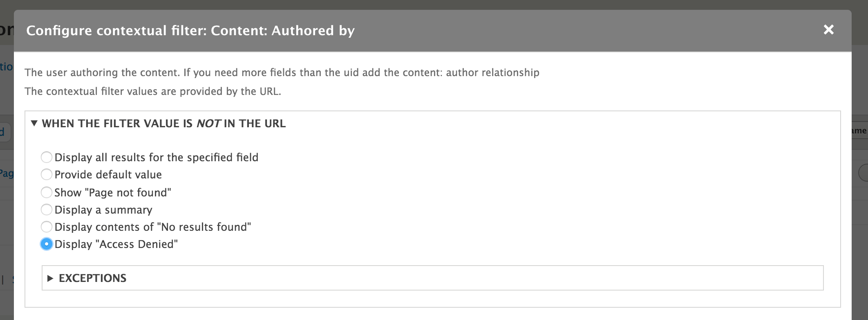Image resolution: width=868 pixels, height=320 pixels.
Task: Click the "user authoring the content" description line
Action: click(x=282, y=73)
